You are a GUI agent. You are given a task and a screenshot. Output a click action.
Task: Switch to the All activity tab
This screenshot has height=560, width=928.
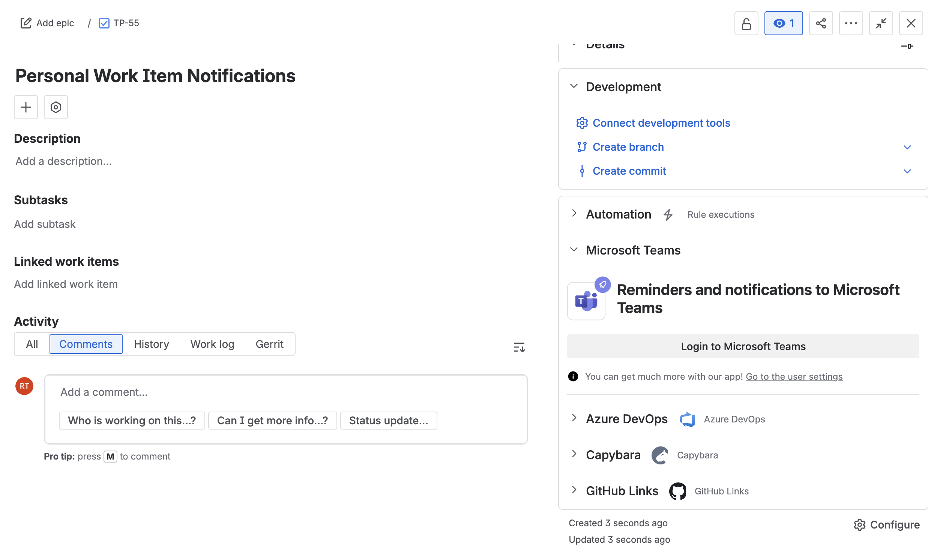(32, 344)
